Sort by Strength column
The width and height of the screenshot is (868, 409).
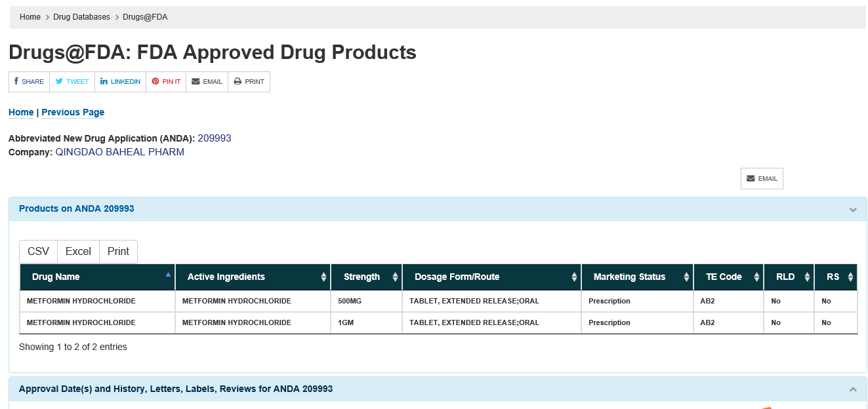(x=366, y=277)
